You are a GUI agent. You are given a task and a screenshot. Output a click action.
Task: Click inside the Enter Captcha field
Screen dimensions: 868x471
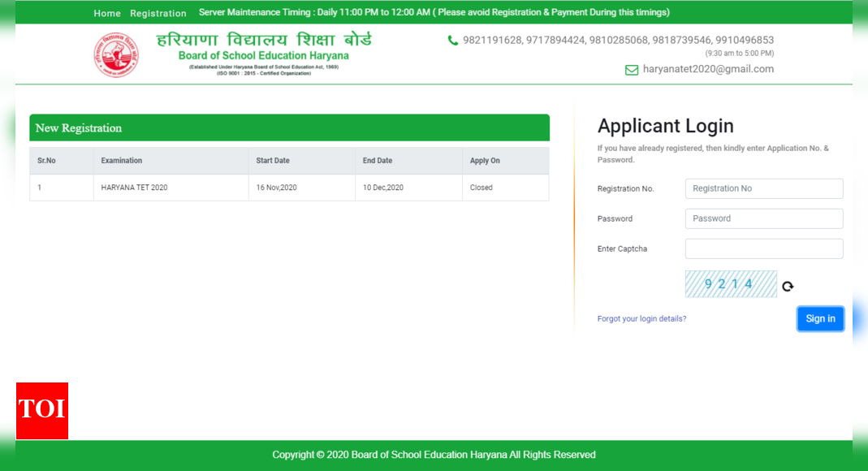point(762,248)
